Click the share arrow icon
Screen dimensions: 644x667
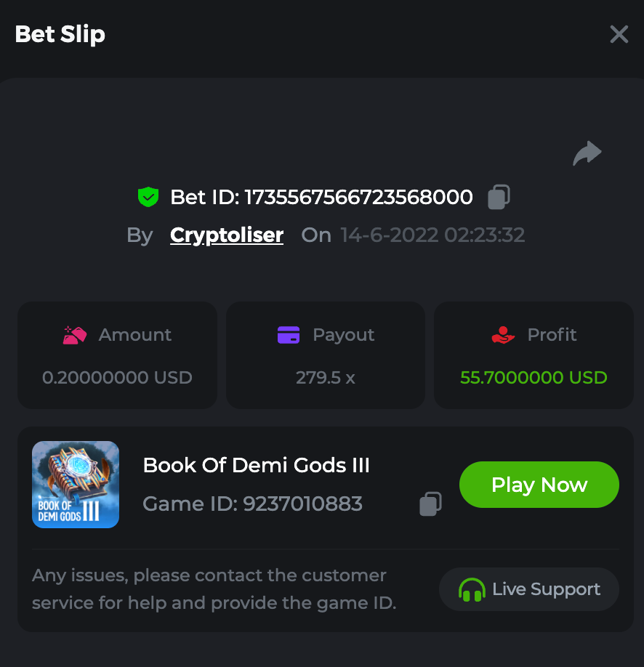tap(587, 153)
